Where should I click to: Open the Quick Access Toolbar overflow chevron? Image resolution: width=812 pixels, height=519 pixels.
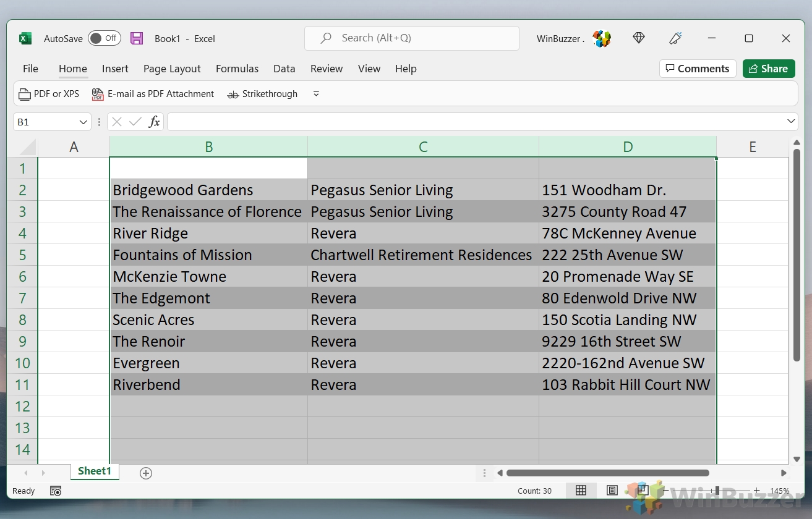(x=315, y=94)
